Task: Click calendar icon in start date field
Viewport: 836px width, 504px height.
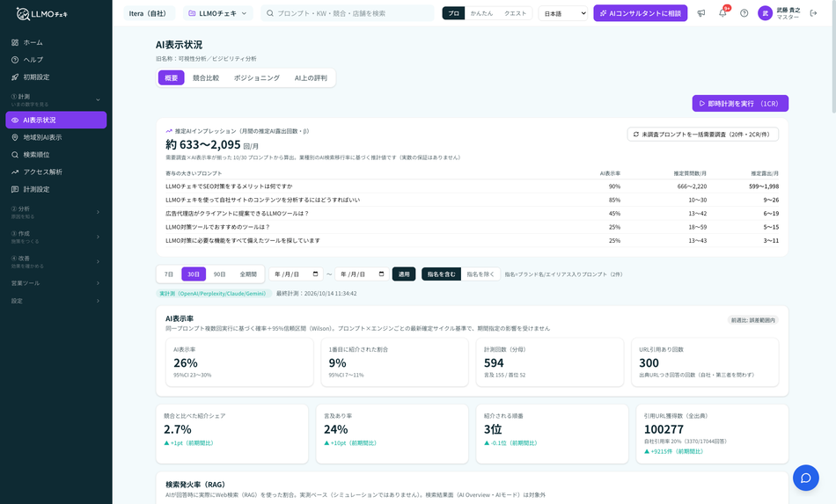Action: click(316, 274)
